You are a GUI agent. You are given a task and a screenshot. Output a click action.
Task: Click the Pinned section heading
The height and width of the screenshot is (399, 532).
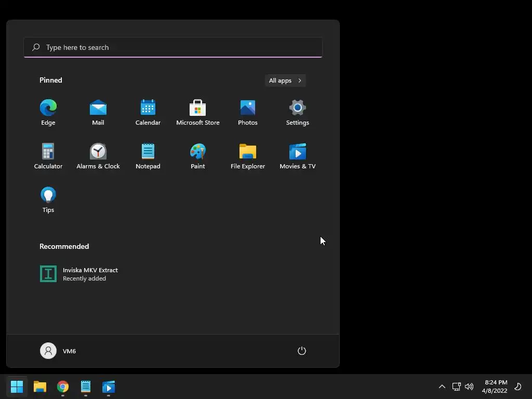point(50,80)
